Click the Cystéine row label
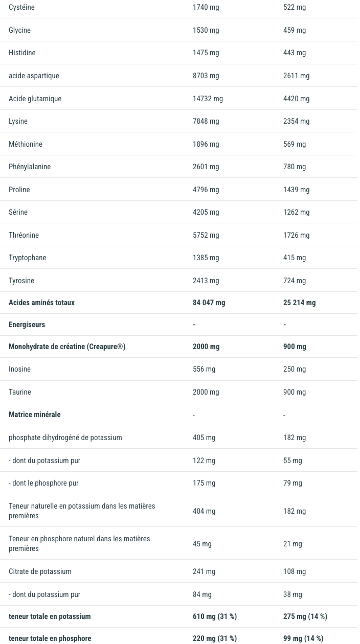The height and width of the screenshot is (644, 360). pyautogui.click(x=21, y=7)
